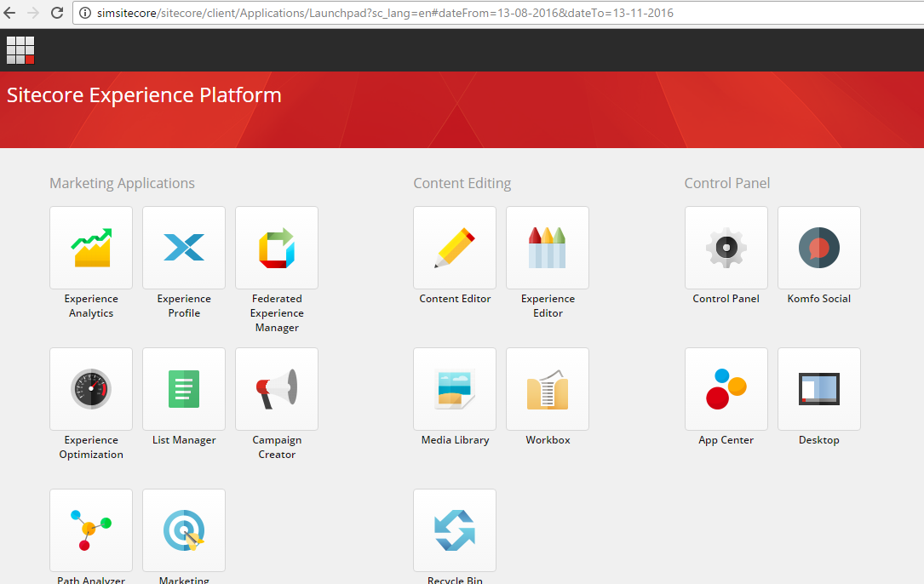Screen dimensions: 924x584
Task: Go back in browser history
Action: tap(10, 13)
